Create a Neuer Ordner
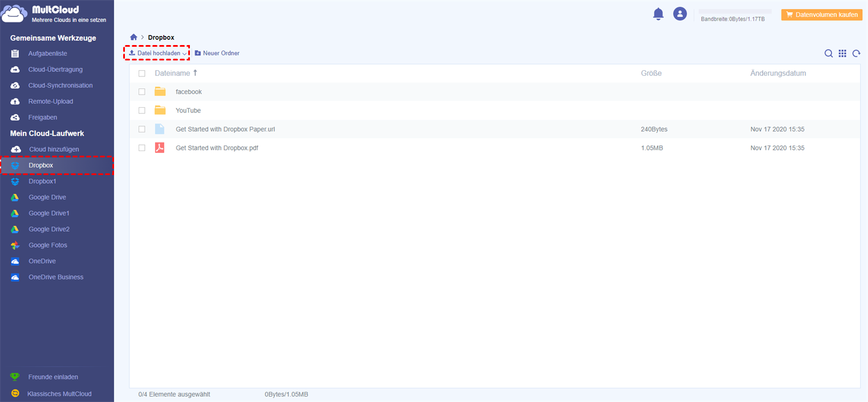Screen dimensions: 868x402 coord(217,53)
